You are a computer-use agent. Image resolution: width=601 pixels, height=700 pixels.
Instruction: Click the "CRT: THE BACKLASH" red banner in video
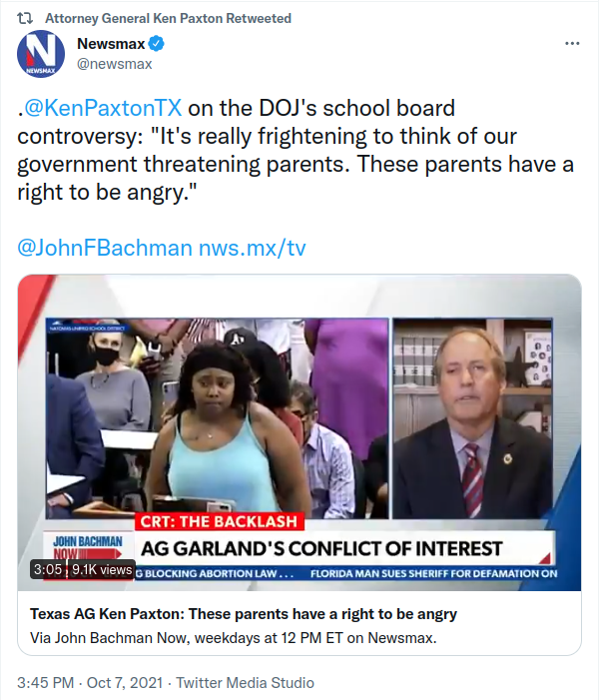219,521
